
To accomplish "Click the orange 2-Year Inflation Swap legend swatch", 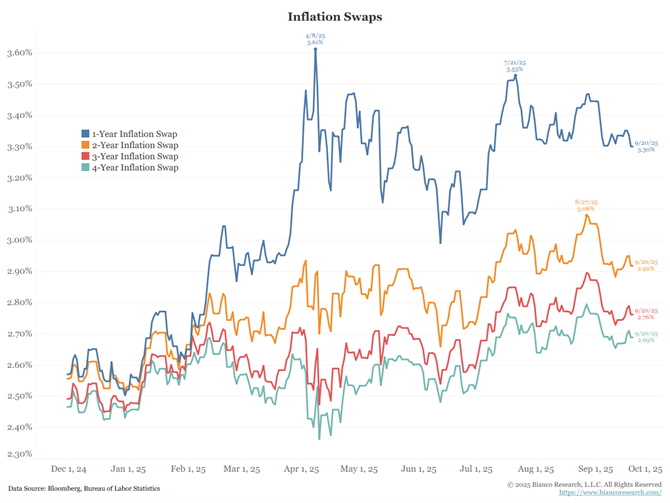I will [85, 145].
